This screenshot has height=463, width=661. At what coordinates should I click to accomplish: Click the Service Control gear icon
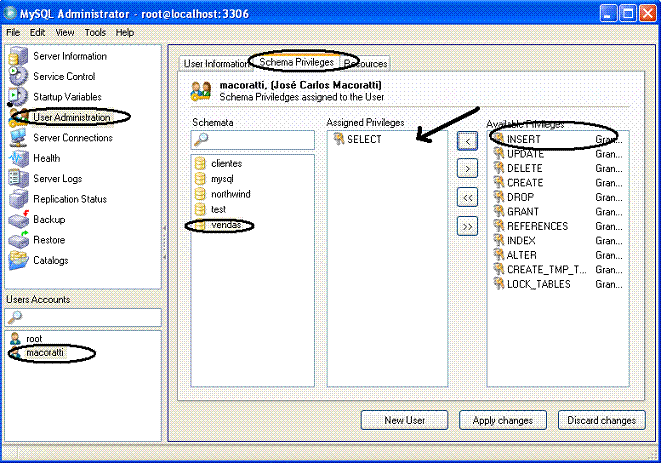pos(19,76)
